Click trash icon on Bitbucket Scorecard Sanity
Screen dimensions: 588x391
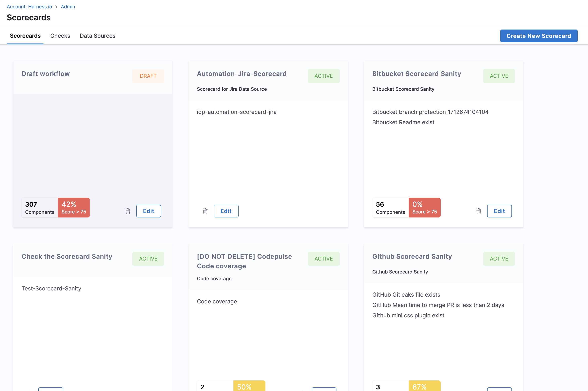479,211
